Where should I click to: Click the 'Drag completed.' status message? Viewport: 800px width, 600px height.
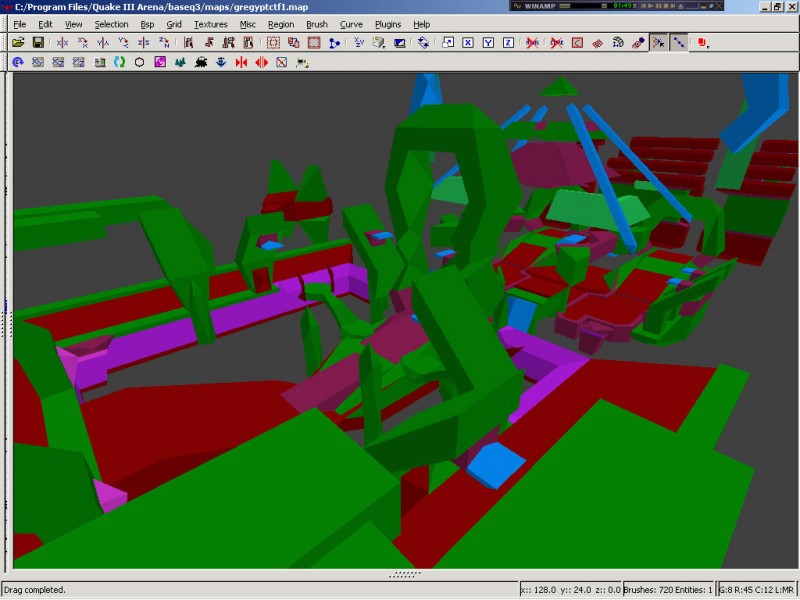35,590
